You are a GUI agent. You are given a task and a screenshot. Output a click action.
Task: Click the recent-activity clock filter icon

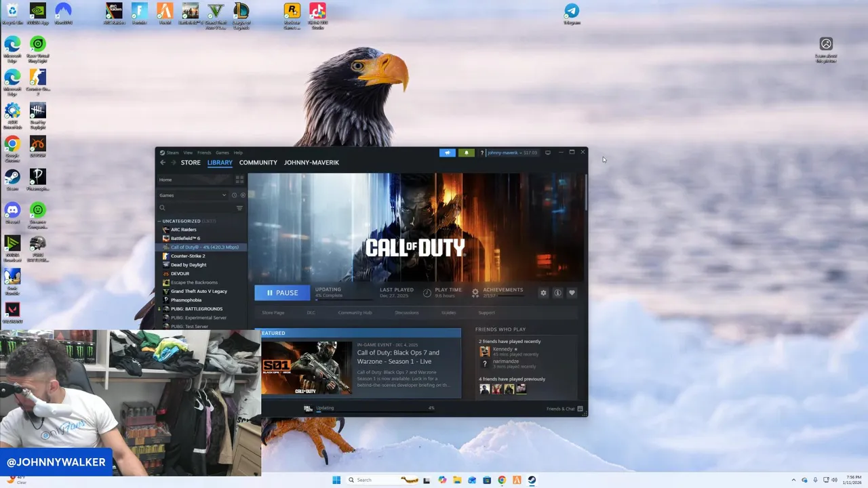(x=235, y=195)
